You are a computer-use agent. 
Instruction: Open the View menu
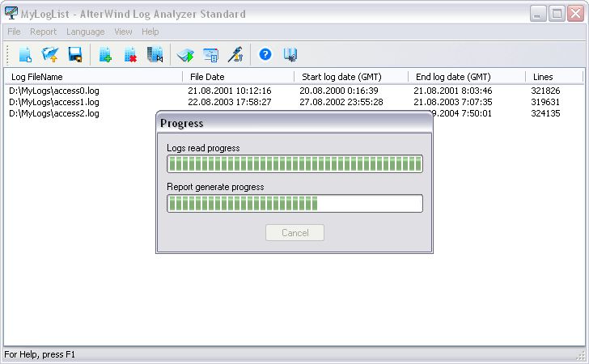[123, 32]
